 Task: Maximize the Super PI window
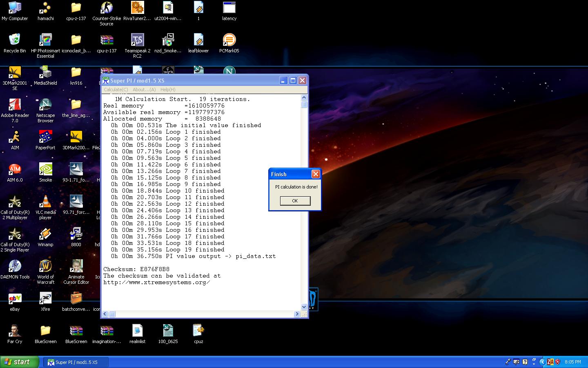(293, 81)
